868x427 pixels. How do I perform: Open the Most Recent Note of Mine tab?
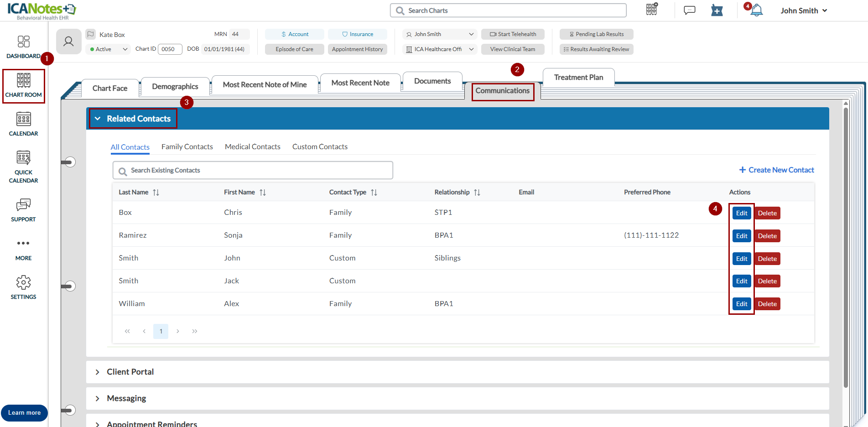(x=265, y=85)
